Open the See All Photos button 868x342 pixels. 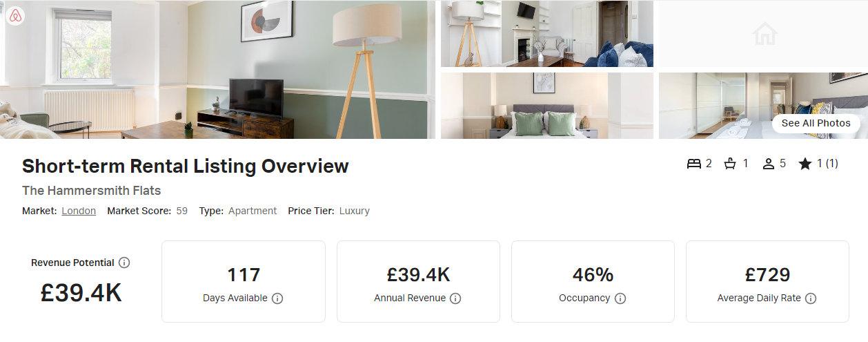[816, 123]
